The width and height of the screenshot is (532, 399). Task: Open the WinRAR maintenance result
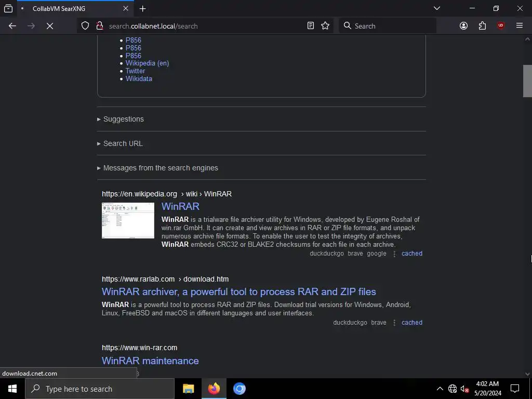pos(150,361)
